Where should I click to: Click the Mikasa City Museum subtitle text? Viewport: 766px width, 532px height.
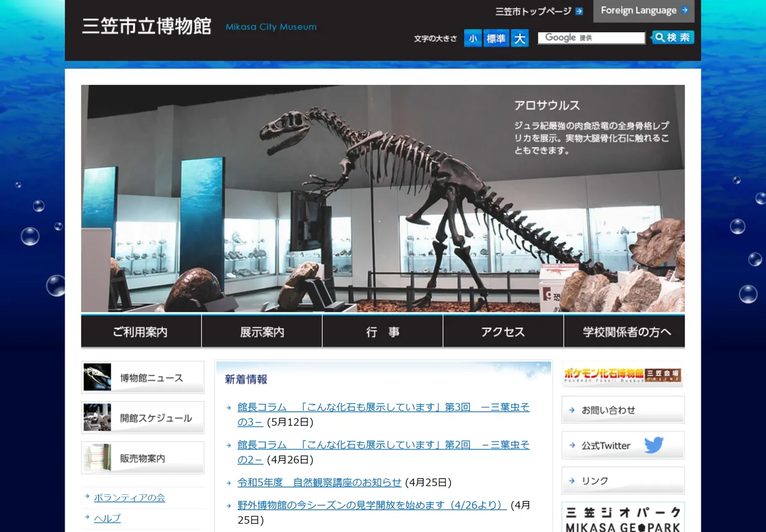[271, 27]
